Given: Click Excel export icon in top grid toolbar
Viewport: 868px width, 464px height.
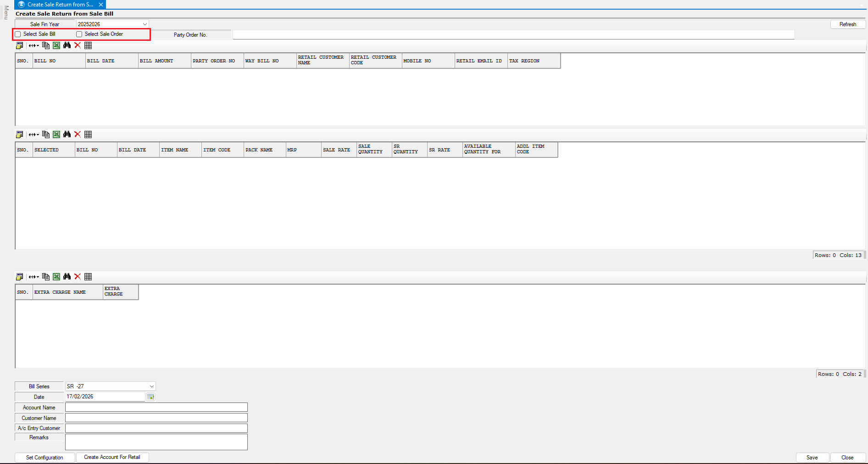Looking at the screenshot, I should click(x=56, y=45).
